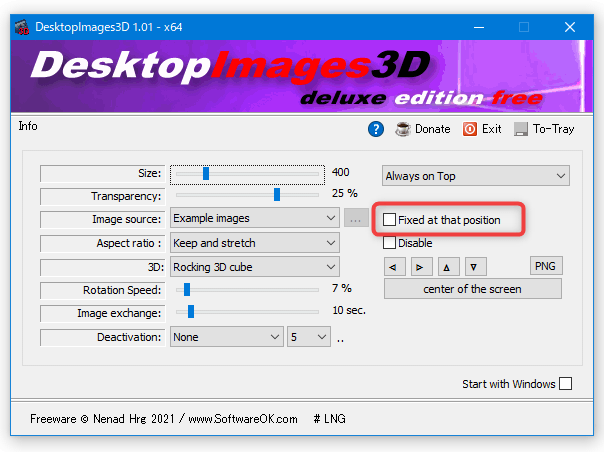Click the Size: label
This screenshot has width=604, height=452.
(x=149, y=173)
